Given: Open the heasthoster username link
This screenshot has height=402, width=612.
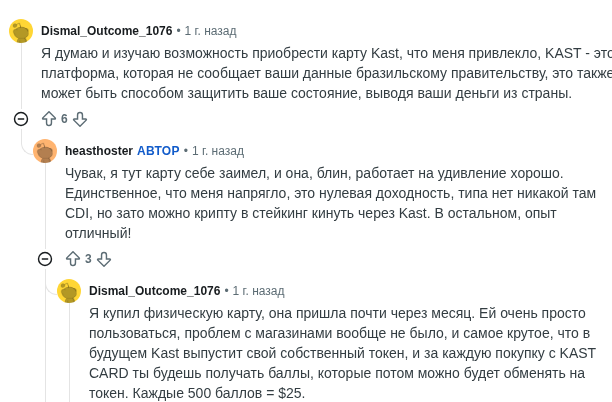Looking at the screenshot, I should pyautogui.click(x=99, y=151).
